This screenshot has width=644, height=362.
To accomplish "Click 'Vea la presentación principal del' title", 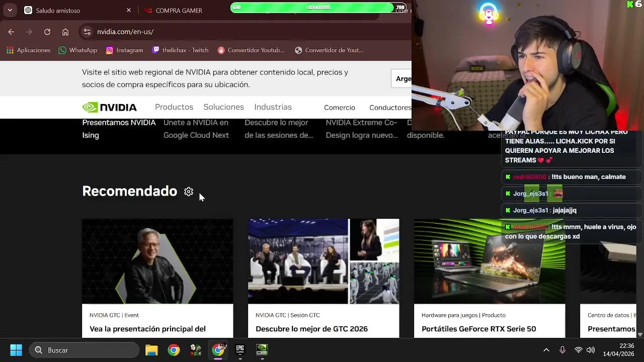I will pyautogui.click(x=147, y=329).
